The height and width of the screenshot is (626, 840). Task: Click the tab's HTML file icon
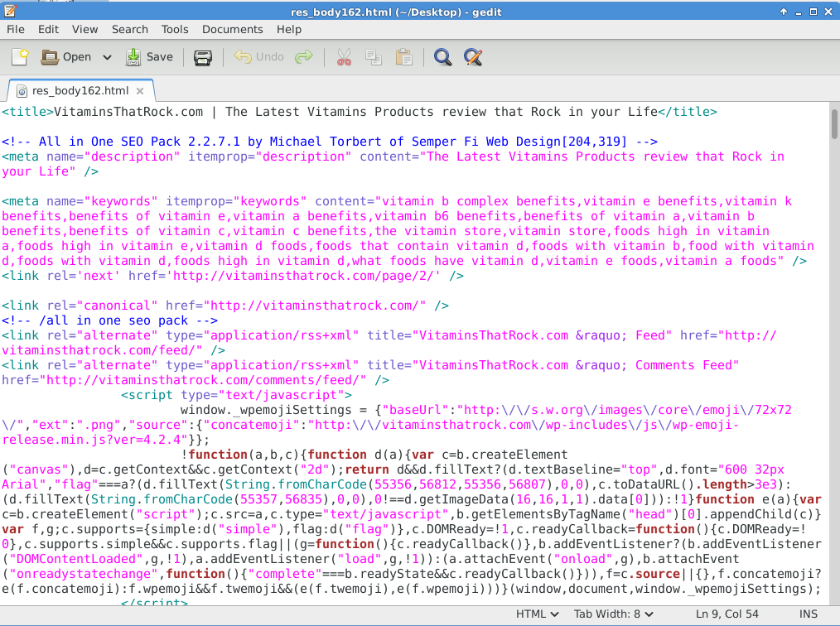(x=22, y=91)
